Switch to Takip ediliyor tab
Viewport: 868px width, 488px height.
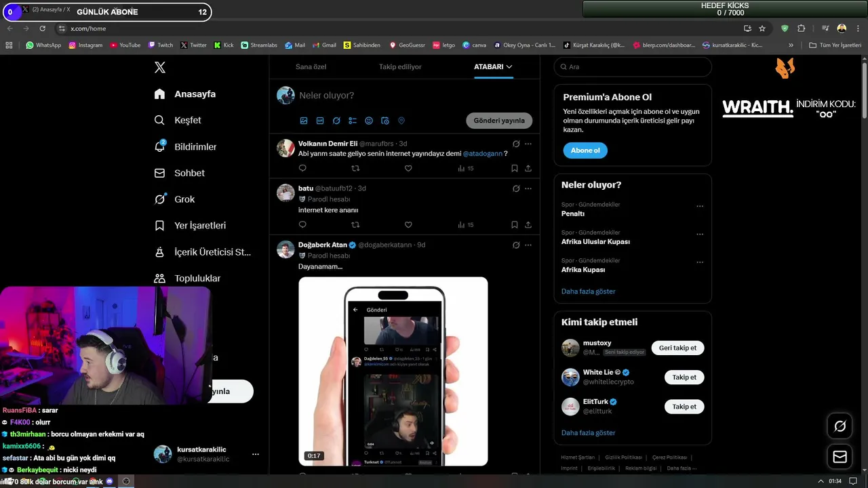(400, 66)
